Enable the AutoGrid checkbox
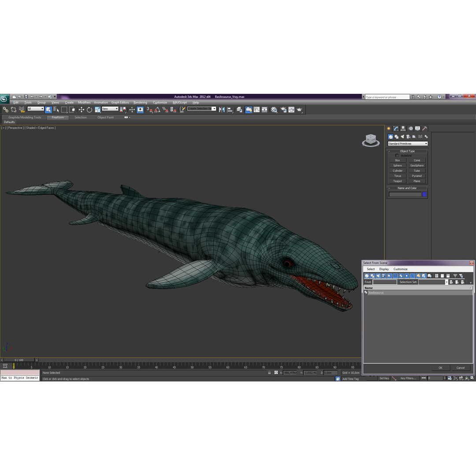 point(397,156)
